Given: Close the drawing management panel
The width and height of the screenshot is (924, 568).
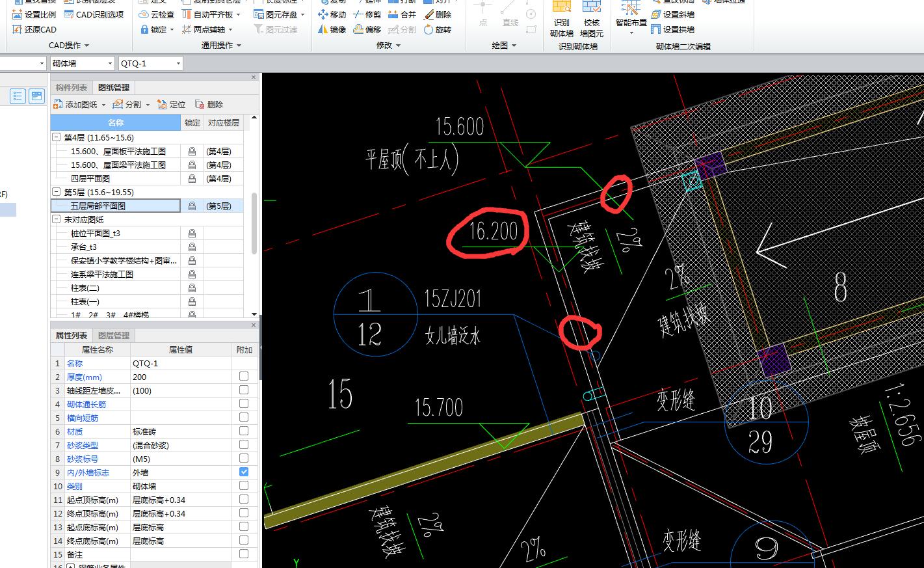Looking at the screenshot, I should point(254,77).
